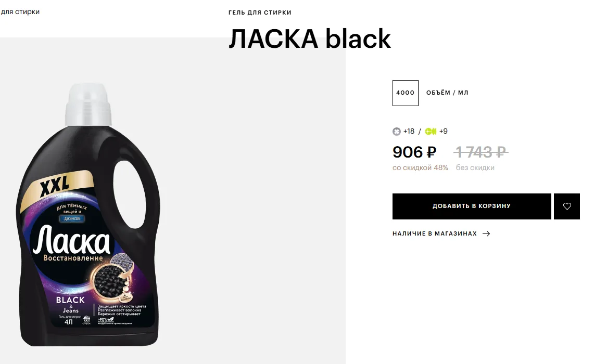
Task: Select the 4000 ml volume option
Action: pyautogui.click(x=406, y=93)
